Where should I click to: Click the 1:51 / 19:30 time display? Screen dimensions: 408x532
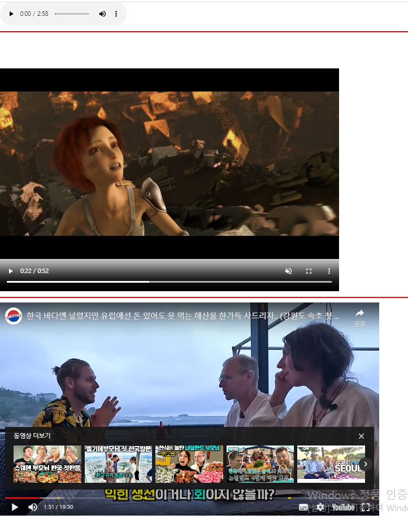tap(58, 507)
